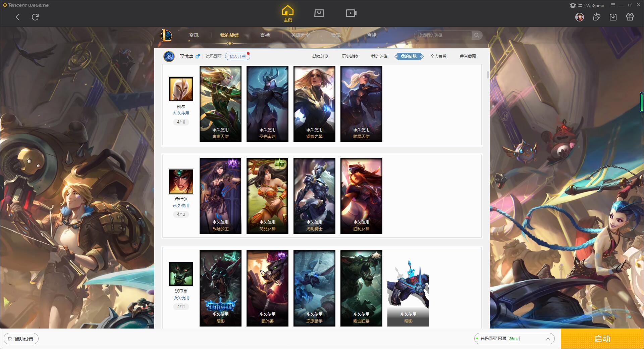
Task: Open the WeGame main menu icon
Action: pos(613,5)
